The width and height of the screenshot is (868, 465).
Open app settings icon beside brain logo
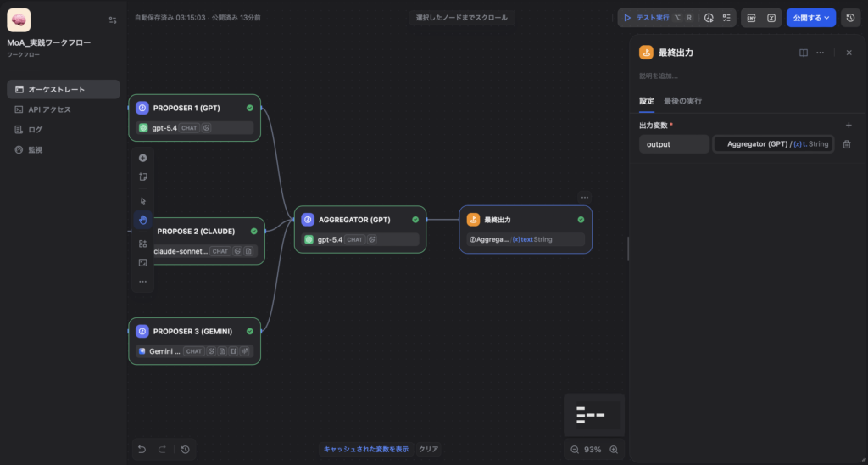click(113, 20)
